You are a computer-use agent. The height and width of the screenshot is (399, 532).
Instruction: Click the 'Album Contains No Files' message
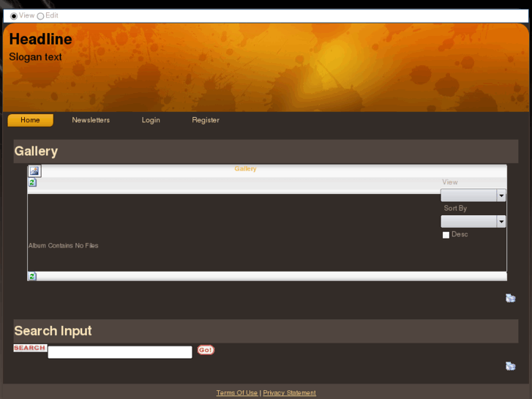[x=64, y=245]
